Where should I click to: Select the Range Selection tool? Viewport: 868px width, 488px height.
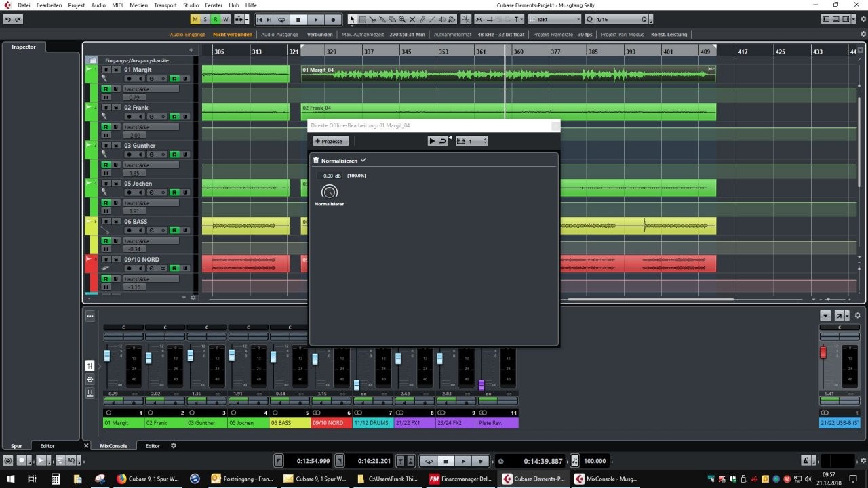pyautogui.click(x=363, y=20)
